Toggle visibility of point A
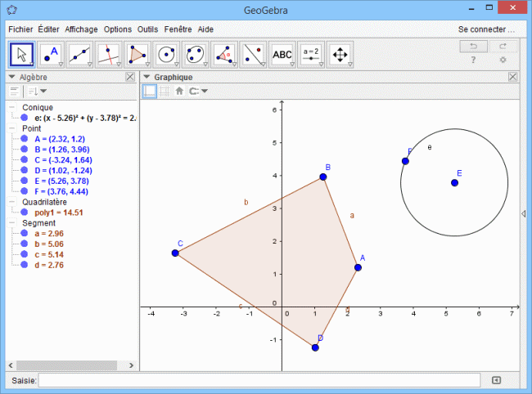The image size is (532, 394). click(x=25, y=139)
